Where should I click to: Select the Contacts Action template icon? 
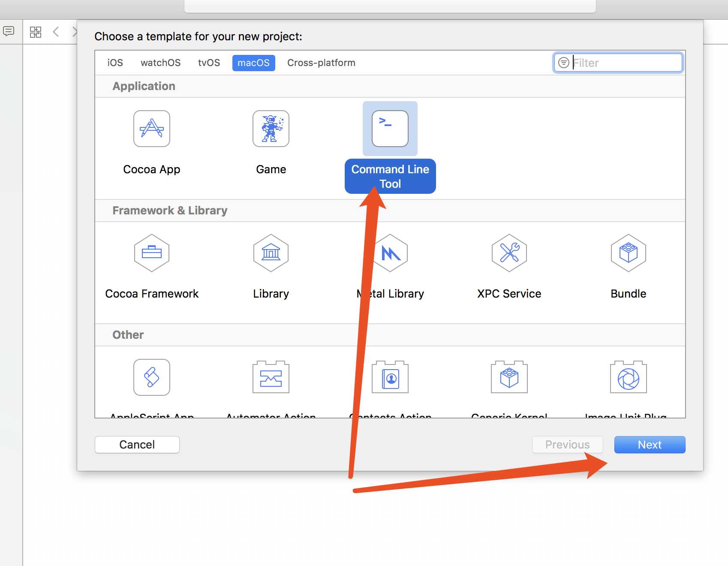[x=390, y=377]
